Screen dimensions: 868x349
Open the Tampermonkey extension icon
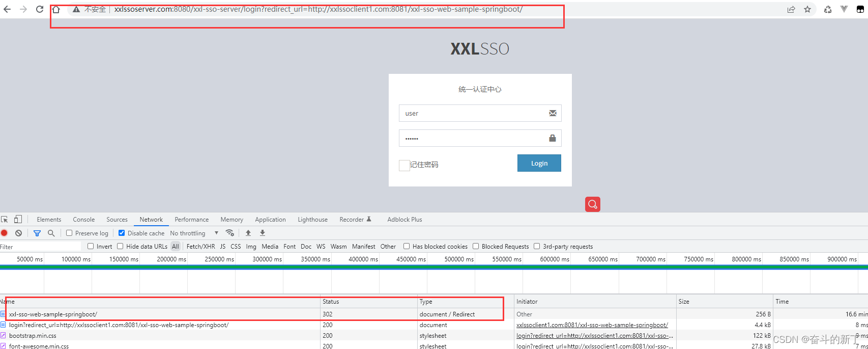coord(860,9)
